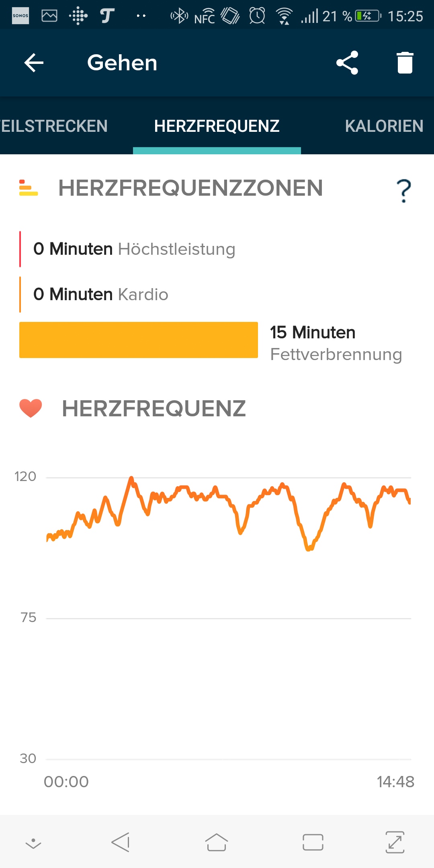
Task: Hide navigation bar with down chevron
Action: 33,843
